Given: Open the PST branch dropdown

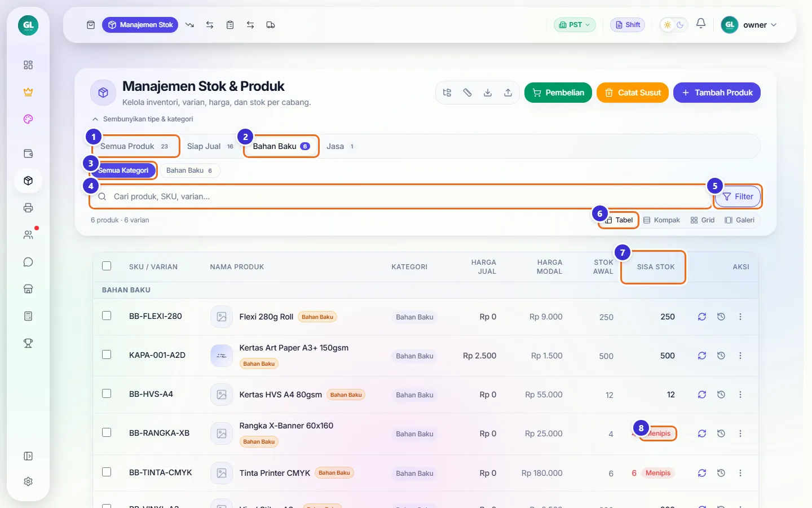Looking at the screenshot, I should pos(575,25).
